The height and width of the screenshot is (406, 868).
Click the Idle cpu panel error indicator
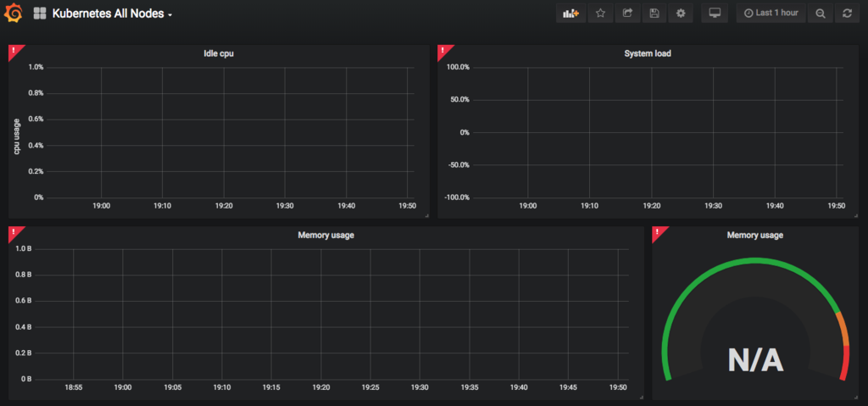tap(14, 50)
